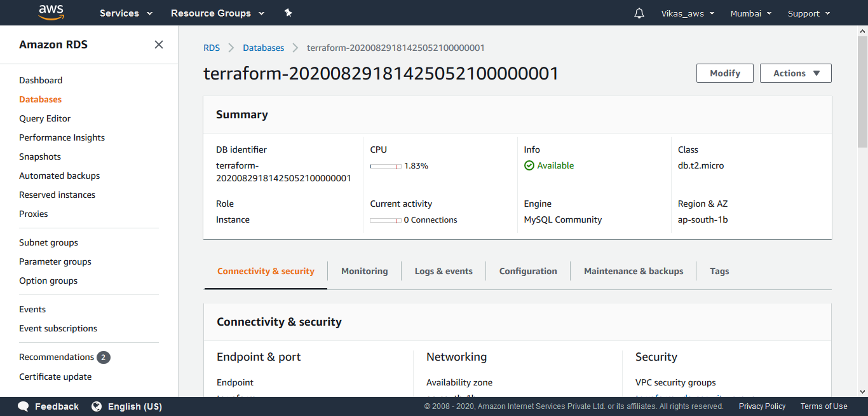Open the Vikas_aws account dropdown
This screenshot has width=868, height=416.
point(688,13)
